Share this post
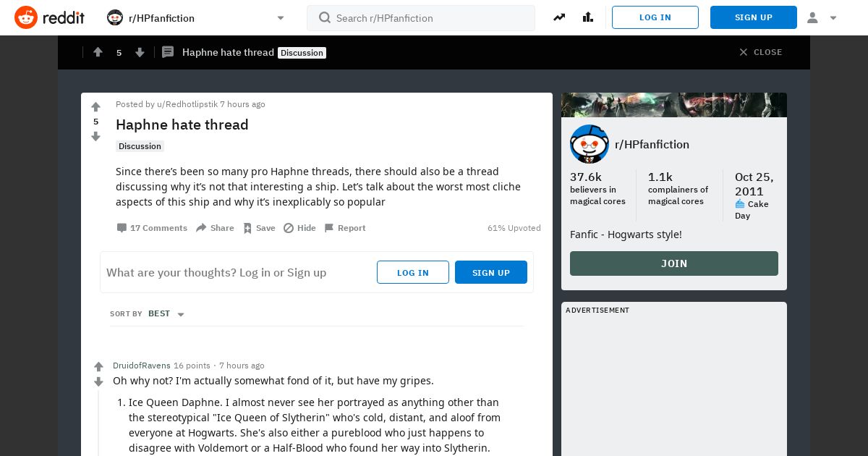The image size is (868, 456). pos(215,228)
